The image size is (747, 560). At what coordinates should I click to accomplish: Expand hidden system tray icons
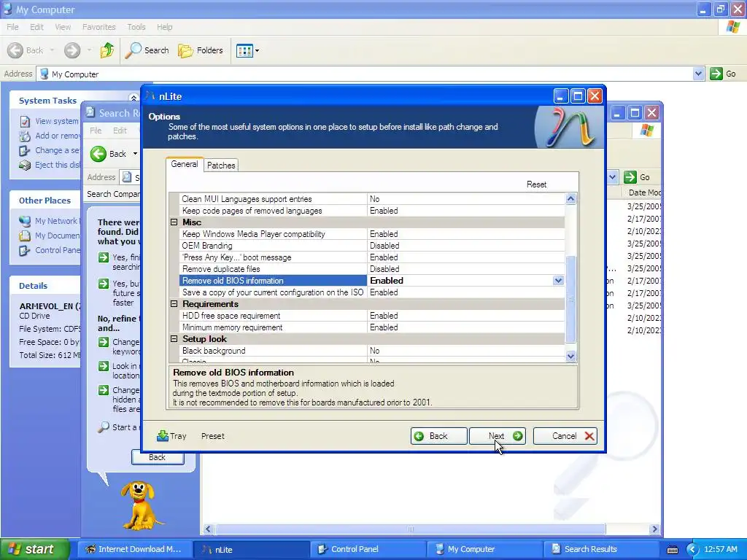[692, 550]
